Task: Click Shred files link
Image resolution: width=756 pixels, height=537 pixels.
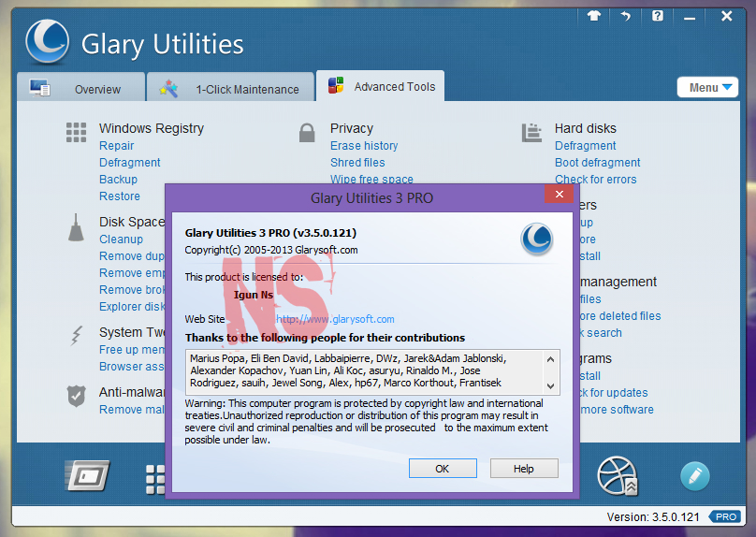Action: 357,163
